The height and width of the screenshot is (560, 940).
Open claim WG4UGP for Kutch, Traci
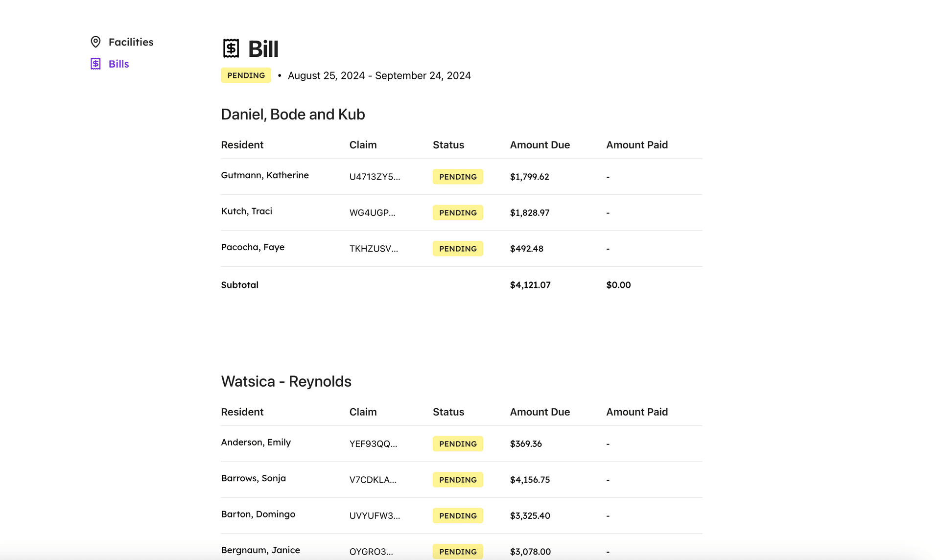point(373,212)
